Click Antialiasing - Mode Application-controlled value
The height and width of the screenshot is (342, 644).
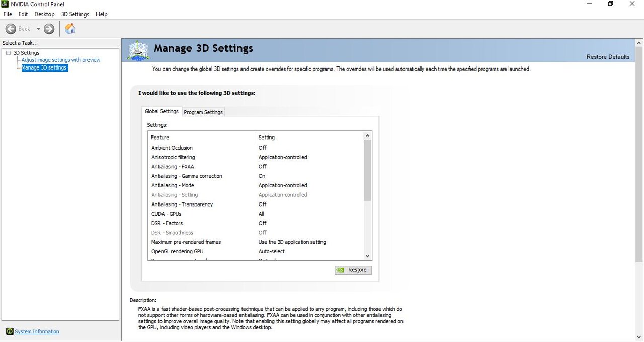click(x=283, y=185)
